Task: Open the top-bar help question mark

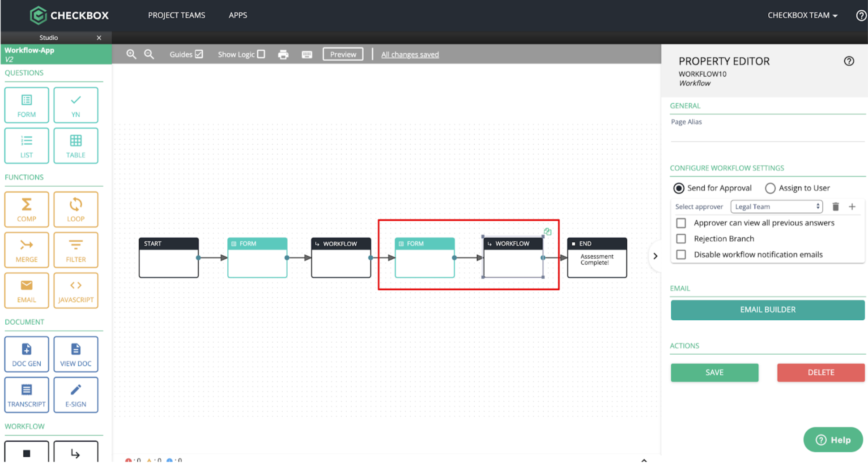Action: [x=861, y=15]
